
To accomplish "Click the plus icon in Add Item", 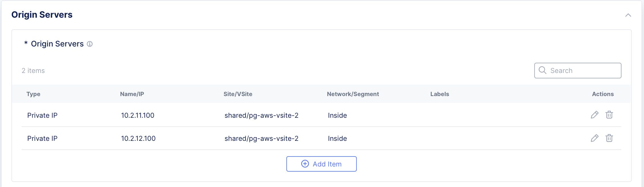I will click(305, 164).
